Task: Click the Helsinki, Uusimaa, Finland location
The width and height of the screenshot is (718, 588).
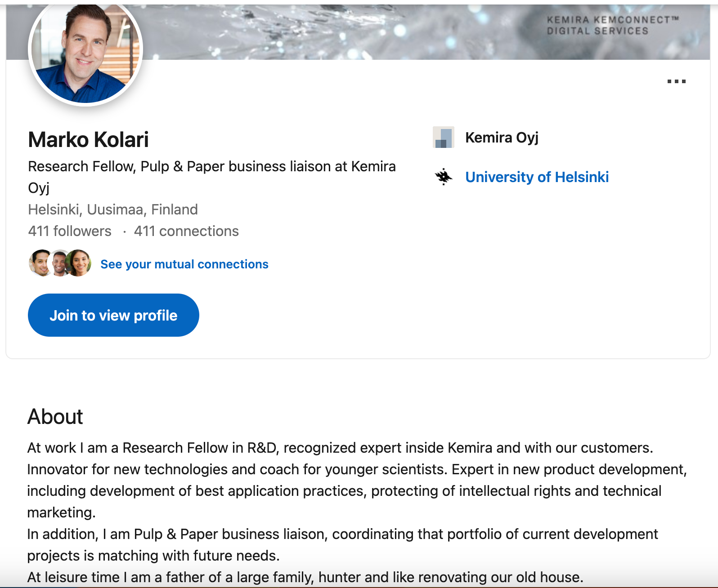Action: (x=113, y=209)
